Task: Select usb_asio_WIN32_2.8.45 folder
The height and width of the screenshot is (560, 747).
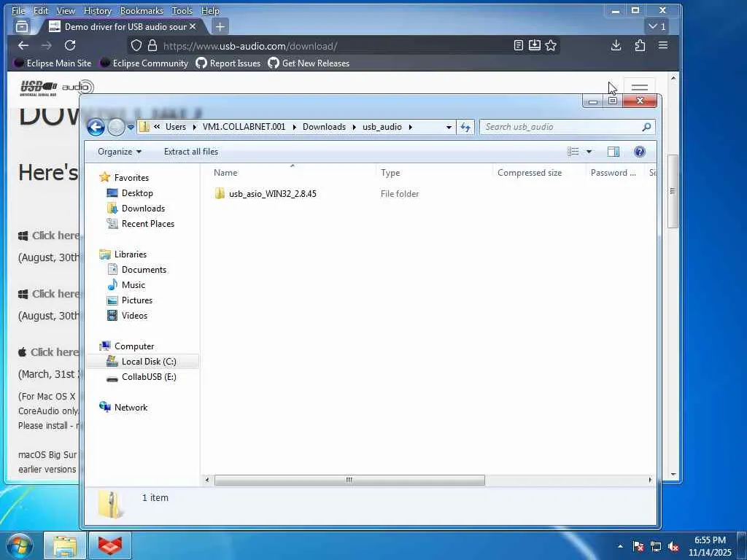Action: pos(272,194)
